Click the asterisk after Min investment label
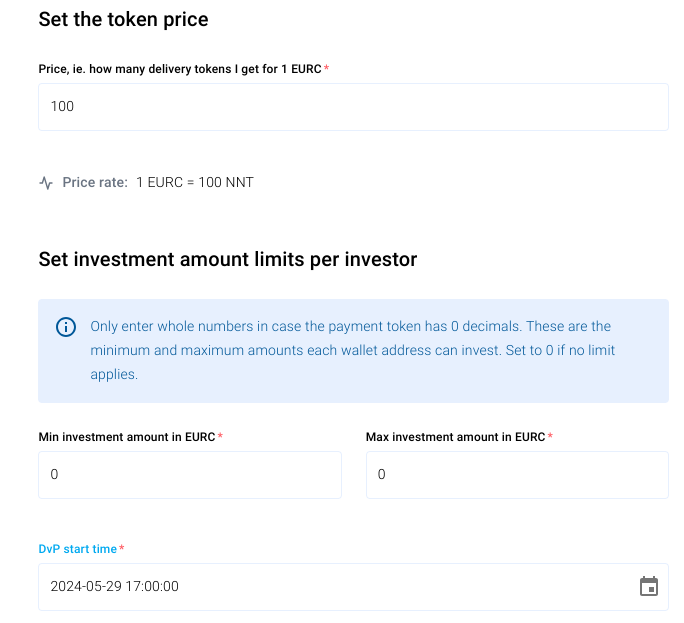This screenshot has height=623, width=684. (220, 437)
